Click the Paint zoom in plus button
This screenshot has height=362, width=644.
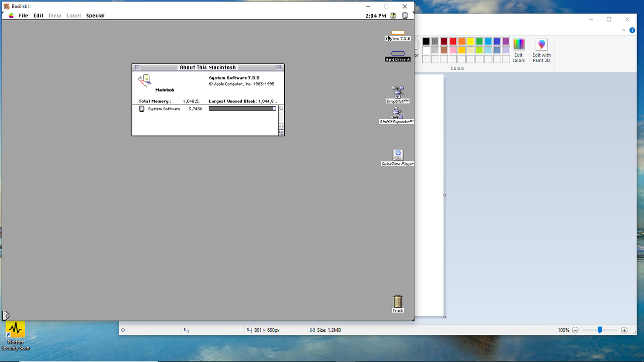click(624, 330)
